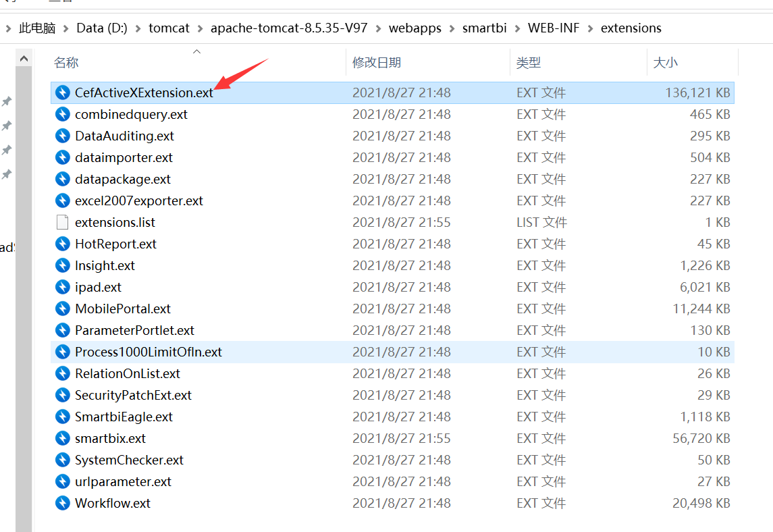Click the combinedquery.ext file icon
Viewport: 773px width, 532px height.
63,114
